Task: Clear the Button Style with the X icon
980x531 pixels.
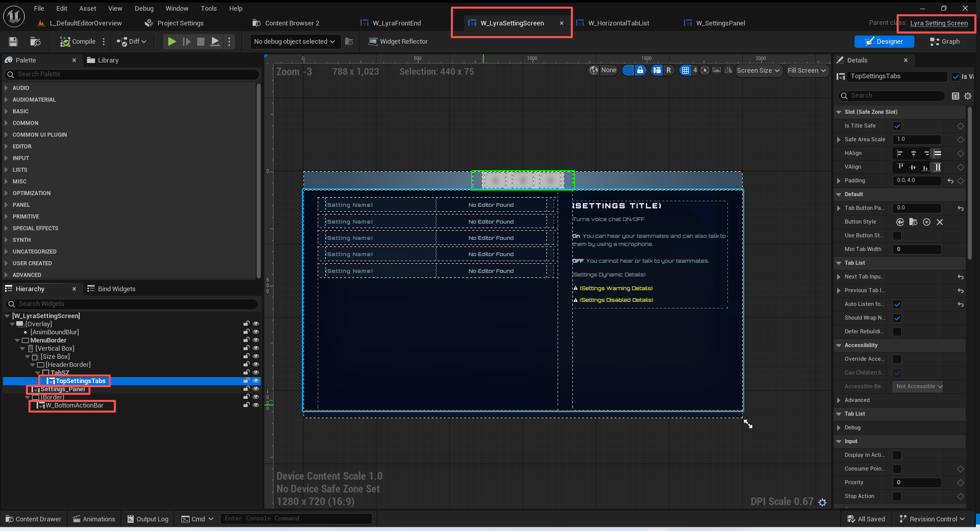Action: (x=940, y=222)
